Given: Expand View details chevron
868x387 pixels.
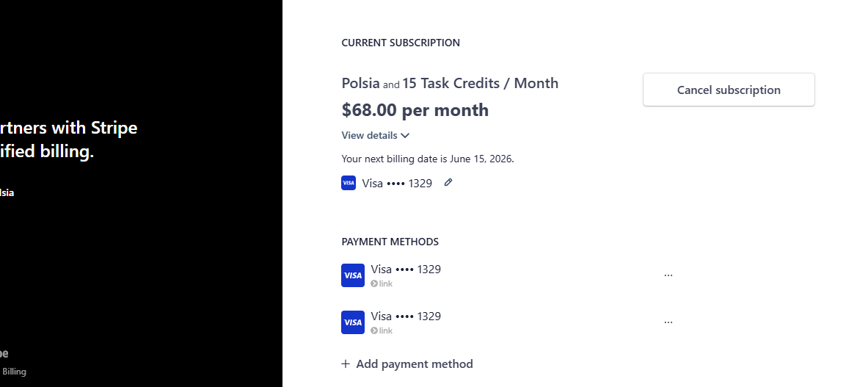Looking at the screenshot, I should (405, 136).
